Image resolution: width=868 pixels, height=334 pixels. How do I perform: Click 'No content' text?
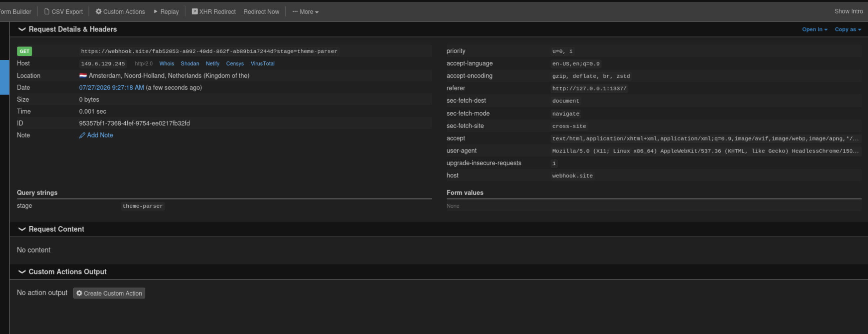(x=33, y=250)
